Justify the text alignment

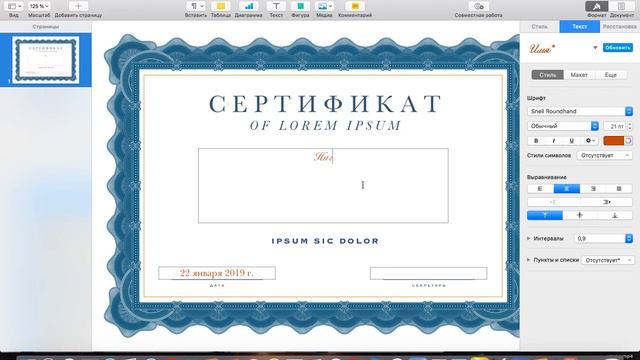coord(619,189)
